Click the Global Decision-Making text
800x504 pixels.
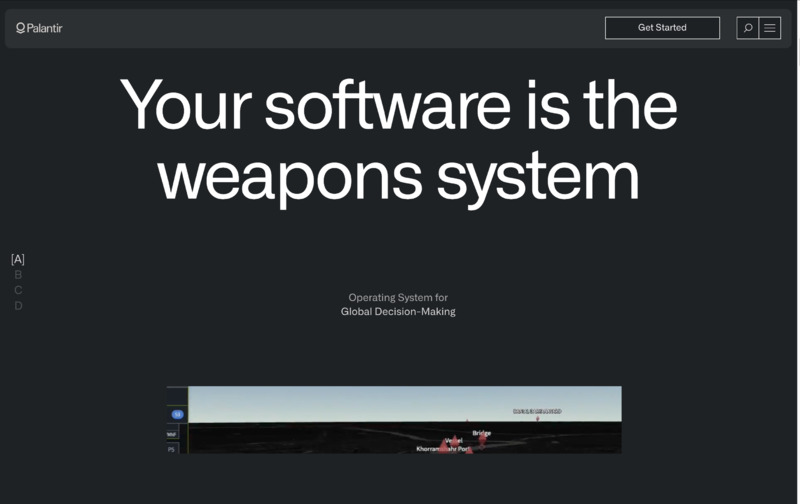click(398, 312)
